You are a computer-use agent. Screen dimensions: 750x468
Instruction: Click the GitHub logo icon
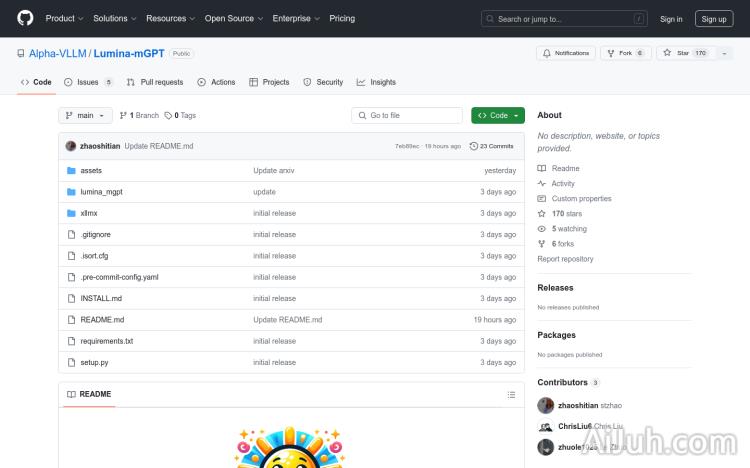(x=25, y=18)
